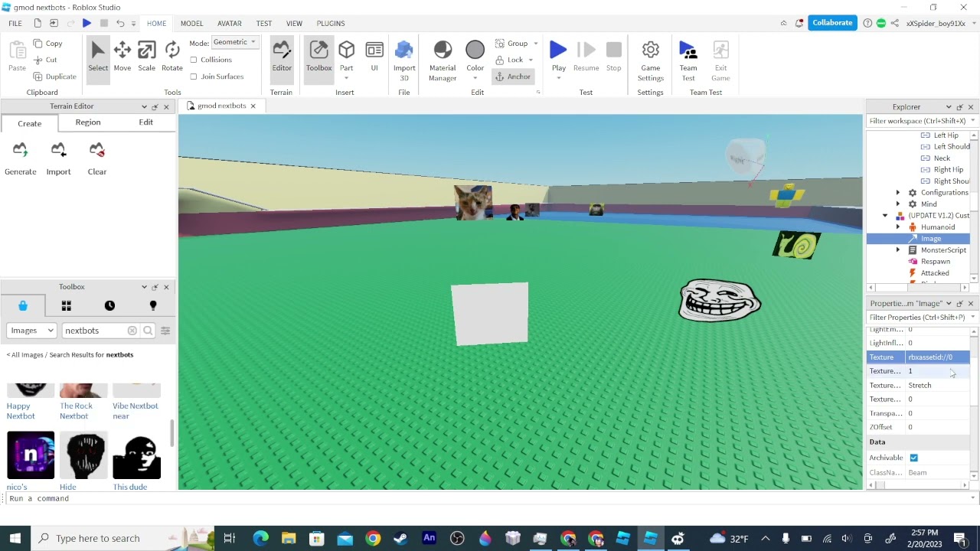Open the Images category dropdown
The height and width of the screenshot is (551, 980).
(x=31, y=331)
